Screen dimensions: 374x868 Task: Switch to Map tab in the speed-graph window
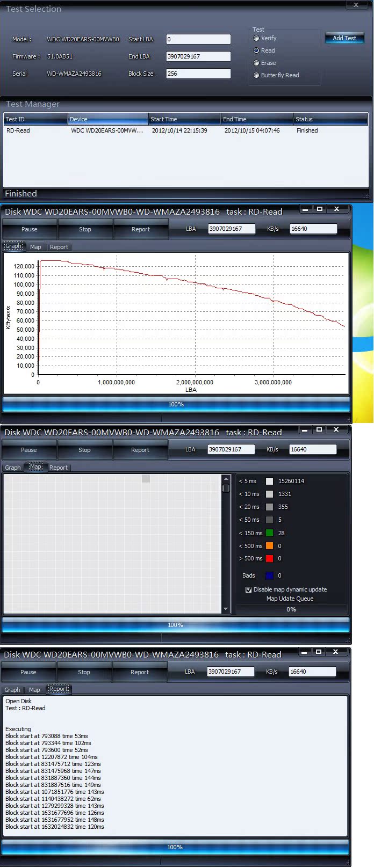click(35, 247)
